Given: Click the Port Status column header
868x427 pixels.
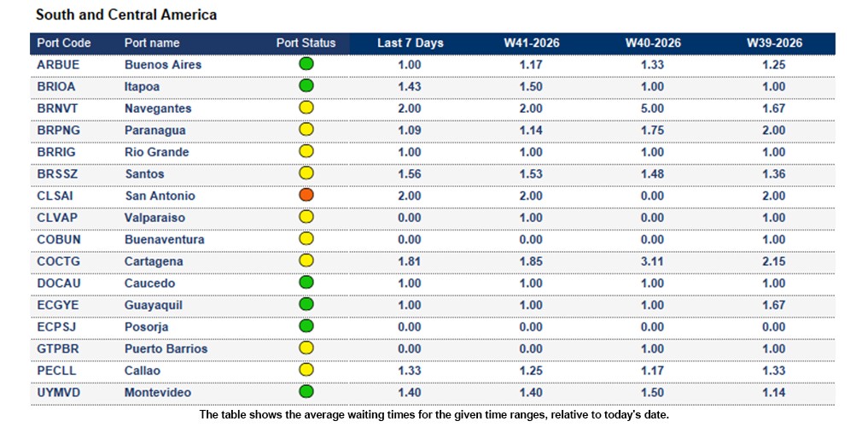Looking at the screenshot, I should (306, 44).
